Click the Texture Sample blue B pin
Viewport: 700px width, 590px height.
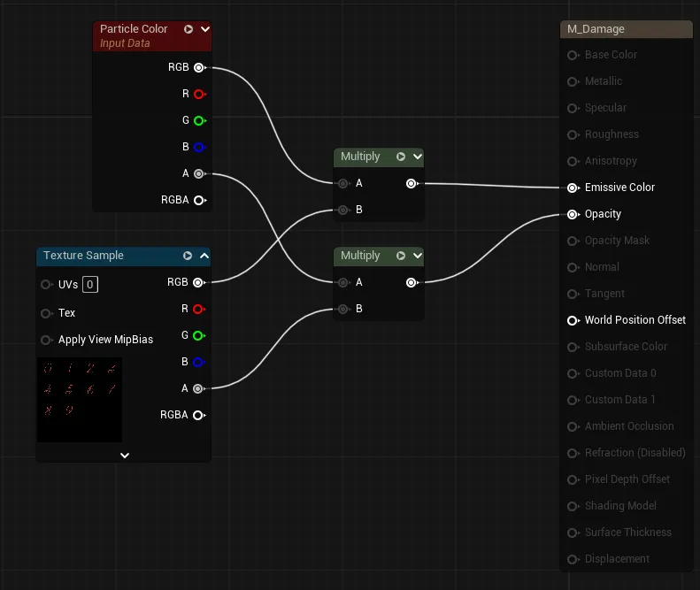click(198, 362)
